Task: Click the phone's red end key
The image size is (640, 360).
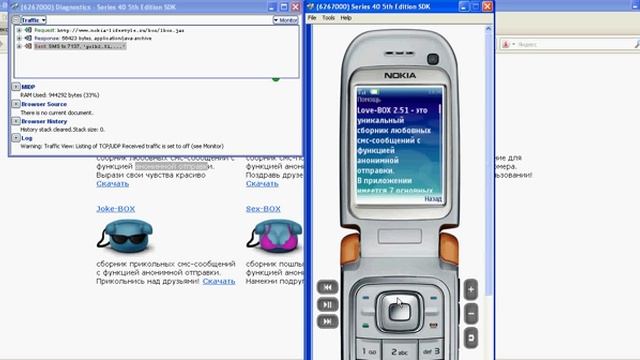Action: 433,325
